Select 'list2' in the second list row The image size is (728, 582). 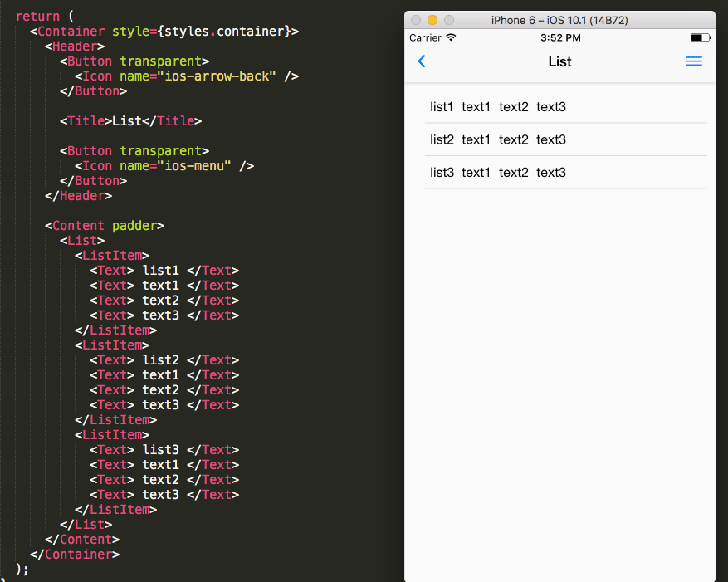pos(442,139)
